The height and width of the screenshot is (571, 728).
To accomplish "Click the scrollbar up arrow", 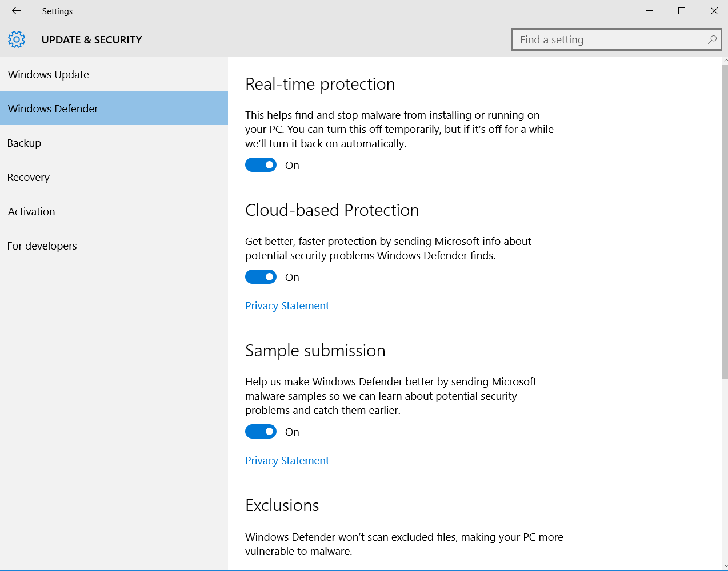I will pyautogui.click(x=725, y=59).
